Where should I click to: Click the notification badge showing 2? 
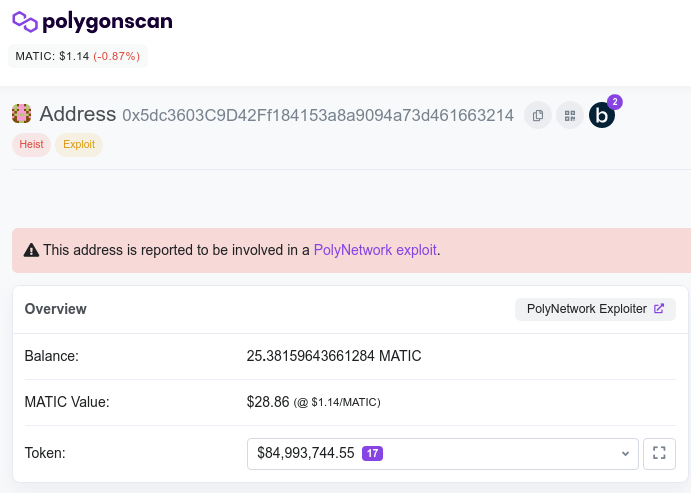tap(615, 102)
